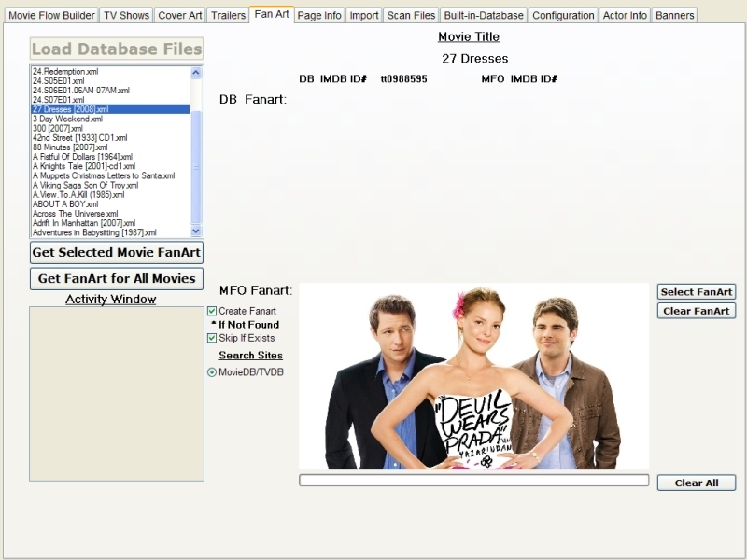Click the progress bar below the fanart
This screenshot has width=747, height=560.
473,481
